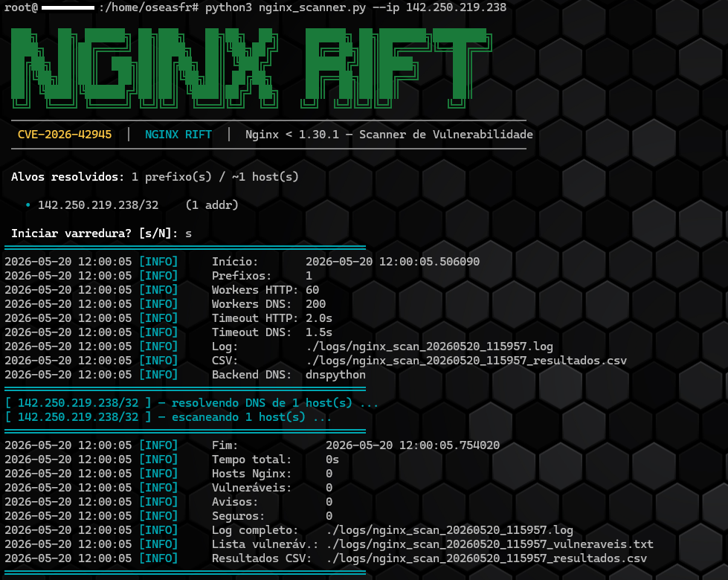Select the Início timestamp 12:00:05.506090
728x580 pixels.
pos(393,262)
